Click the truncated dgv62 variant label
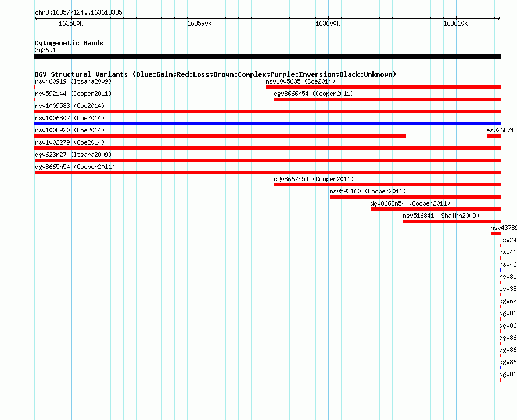Screen dimensions: 517x420 point(508,301)
